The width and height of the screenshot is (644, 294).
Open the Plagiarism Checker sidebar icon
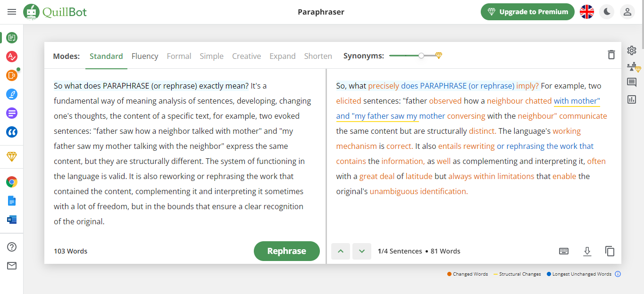tap(12, 75)
